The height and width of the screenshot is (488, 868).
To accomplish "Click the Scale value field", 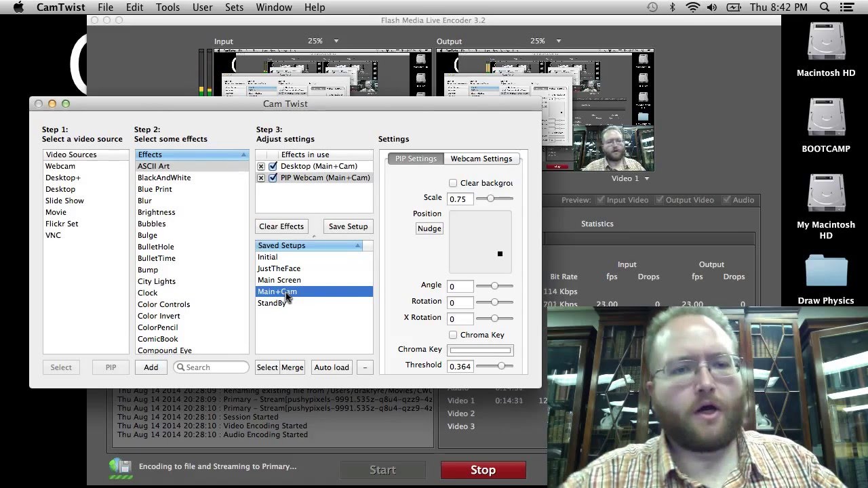I will coord(460,199).
